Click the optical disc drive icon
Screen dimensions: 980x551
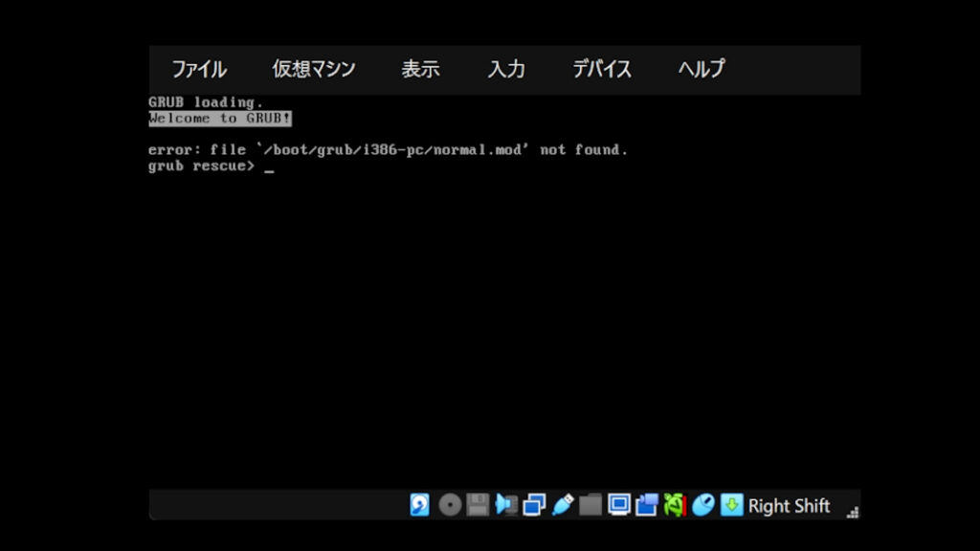[x=449, y=505]
